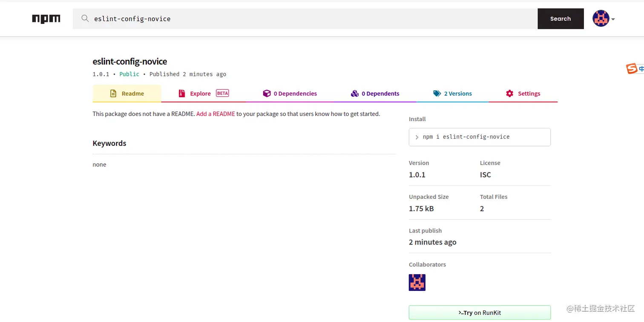
Task: Click the Dependents cubes icon
Action: 355,93
